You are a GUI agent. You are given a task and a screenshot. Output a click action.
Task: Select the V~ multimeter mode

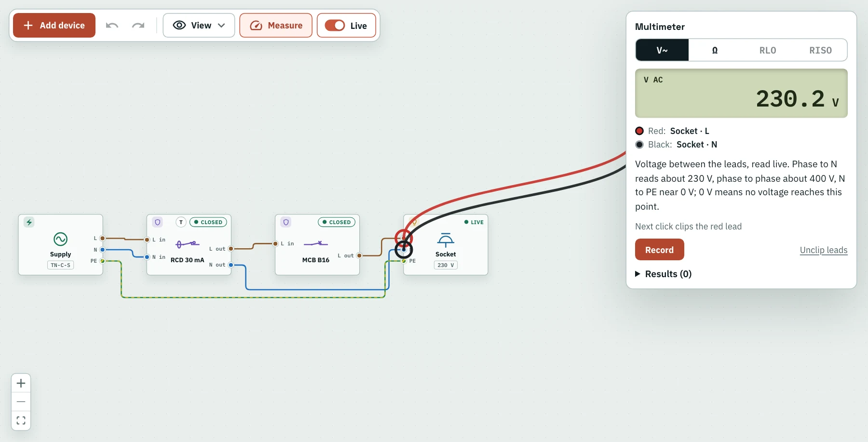[x=662, y=50]
